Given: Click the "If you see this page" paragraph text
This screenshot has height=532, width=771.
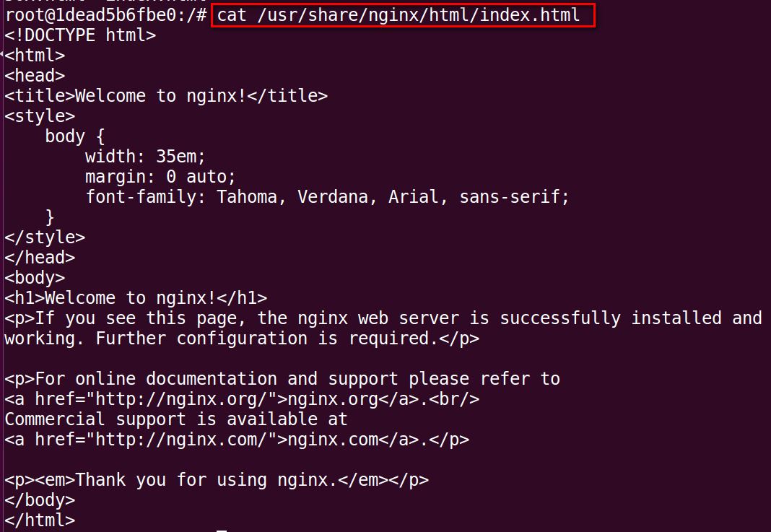Looking at the screenshot, I should 383,318.
